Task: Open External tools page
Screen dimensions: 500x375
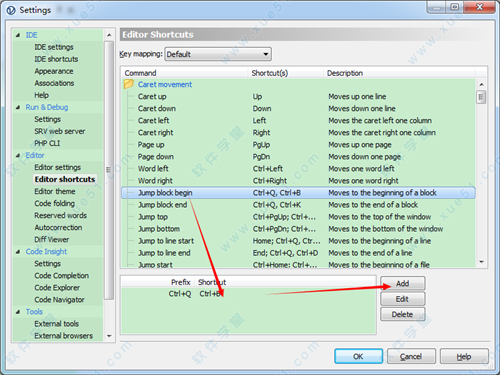Action: [x=56, y=324]
